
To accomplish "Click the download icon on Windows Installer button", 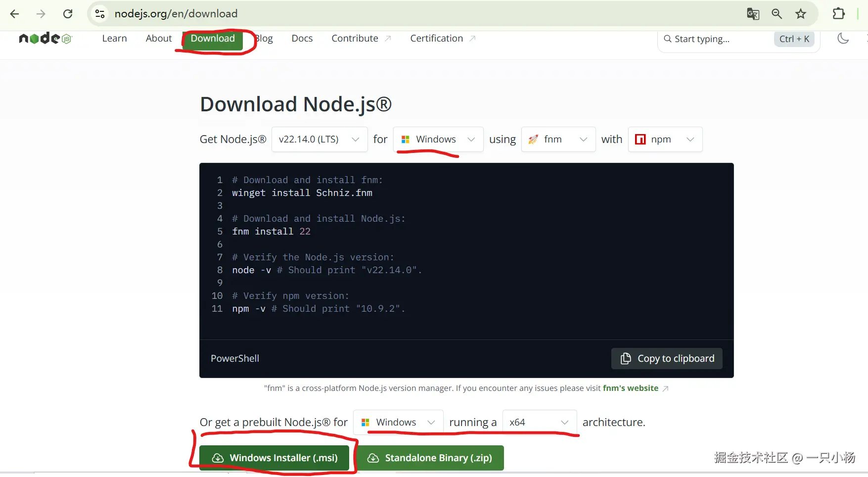I will click(218, 458).
